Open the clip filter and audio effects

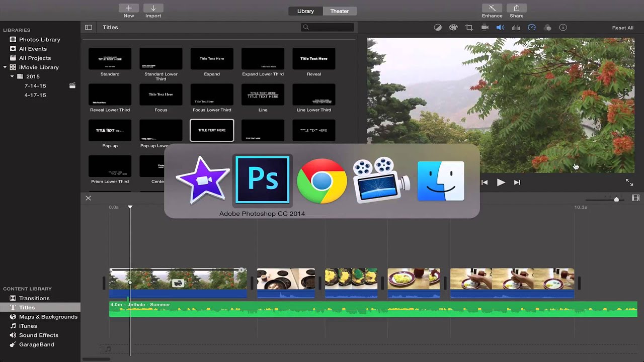[547, 28]
